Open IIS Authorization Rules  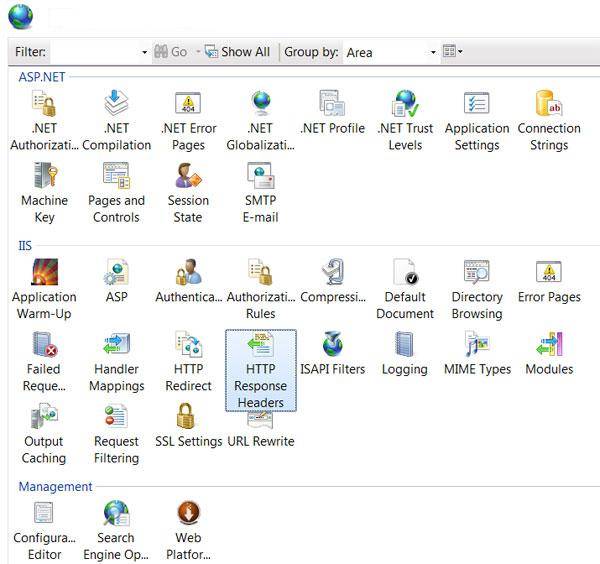click(x=261, y=289)
